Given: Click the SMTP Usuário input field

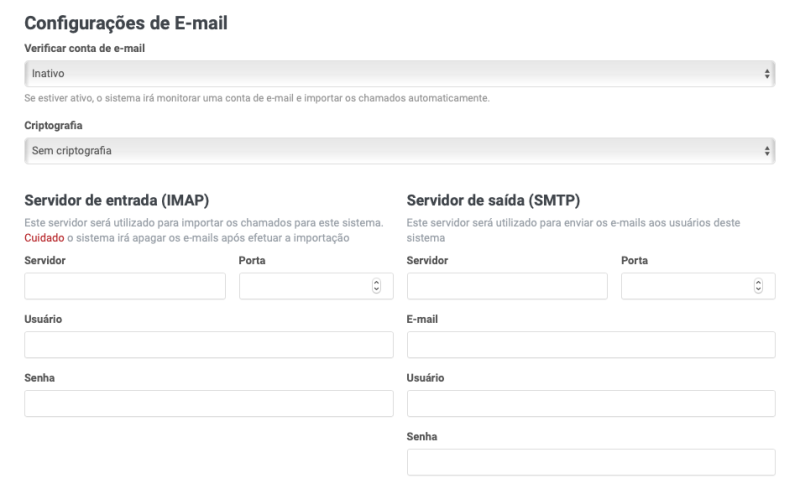Looking at the screenshot, I should point(591,403).
